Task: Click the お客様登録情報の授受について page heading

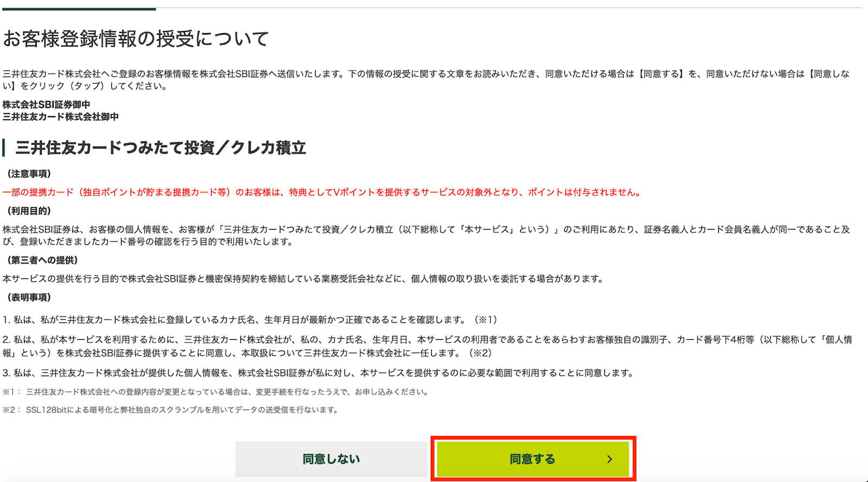Action: click(x=136, y=39)
